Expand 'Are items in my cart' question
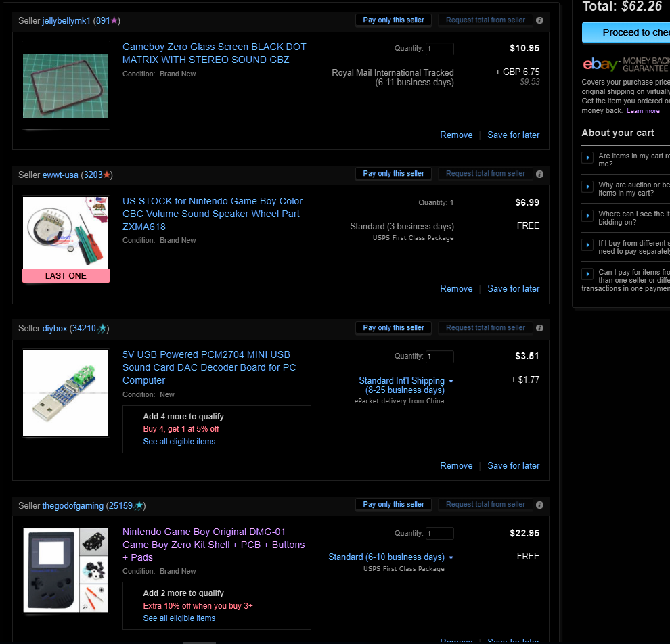670x644 pixels. [x=587, y=158]
